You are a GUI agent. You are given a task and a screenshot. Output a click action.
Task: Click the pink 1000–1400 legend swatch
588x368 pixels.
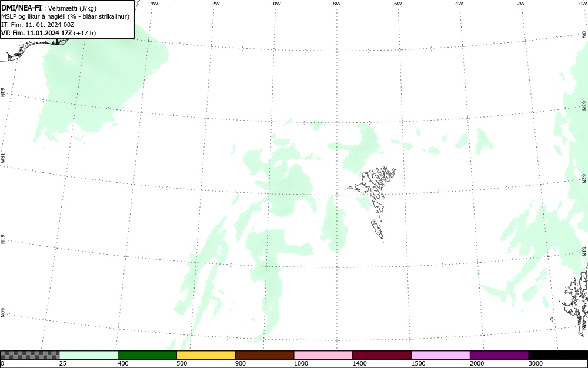(x=323, y=355)
